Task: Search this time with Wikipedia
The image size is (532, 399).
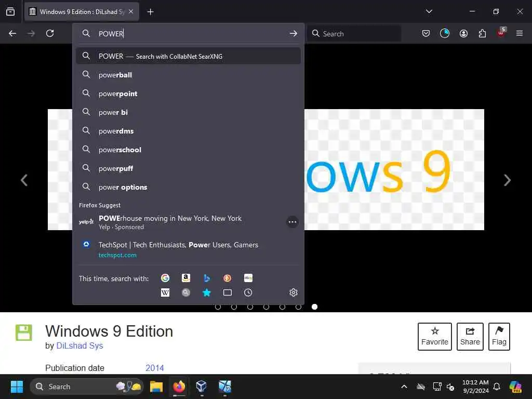Action: [165, 292]
